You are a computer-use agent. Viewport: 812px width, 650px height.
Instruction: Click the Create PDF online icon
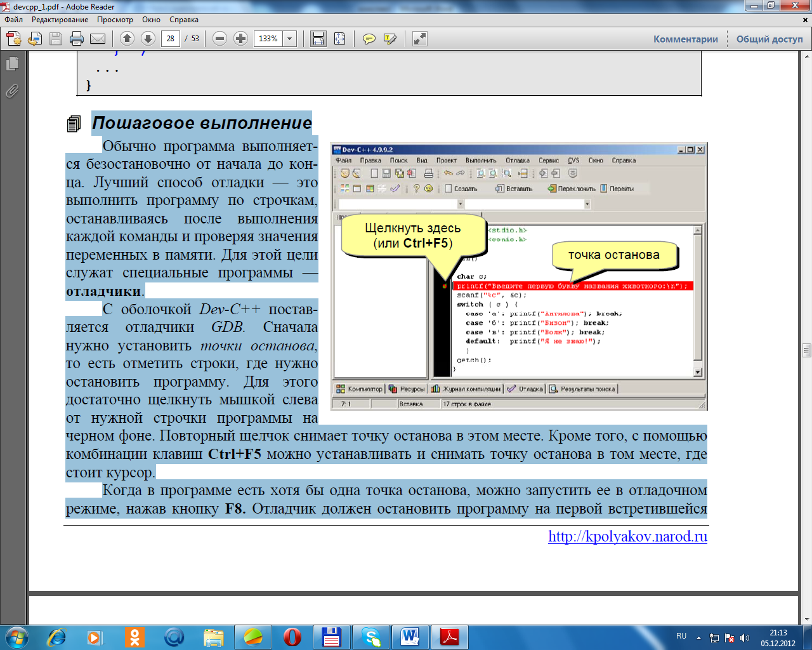(x=14, y=39)
